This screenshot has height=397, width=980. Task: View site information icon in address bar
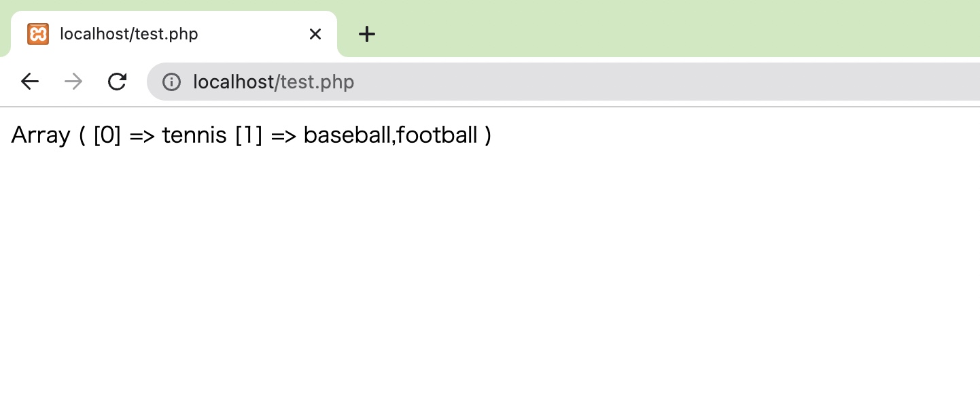point(171,82)
